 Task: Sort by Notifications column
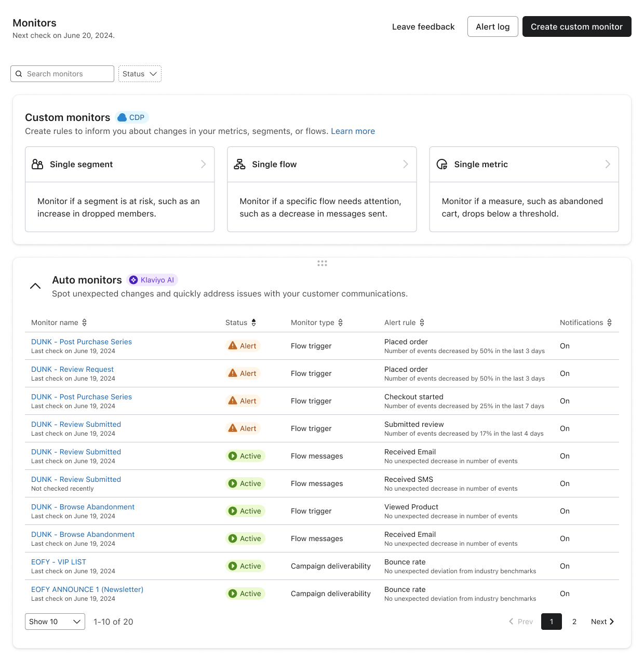[609, 322]
